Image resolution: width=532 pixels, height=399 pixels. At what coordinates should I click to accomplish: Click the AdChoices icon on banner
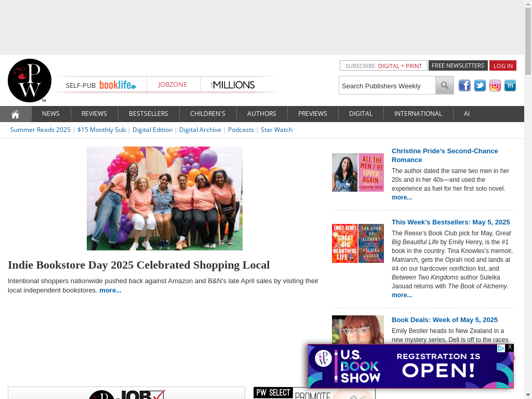point(501,349)
